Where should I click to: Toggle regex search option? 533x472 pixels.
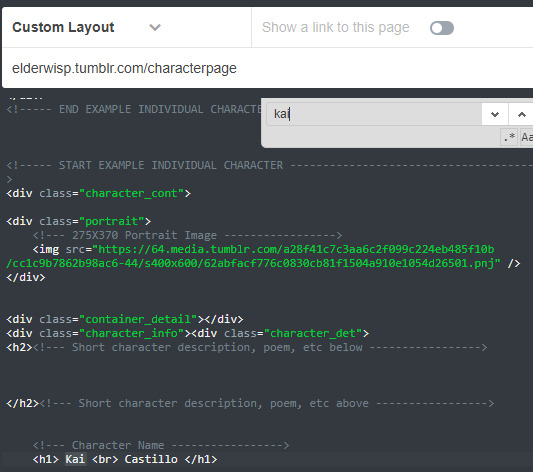coord(509,137)
